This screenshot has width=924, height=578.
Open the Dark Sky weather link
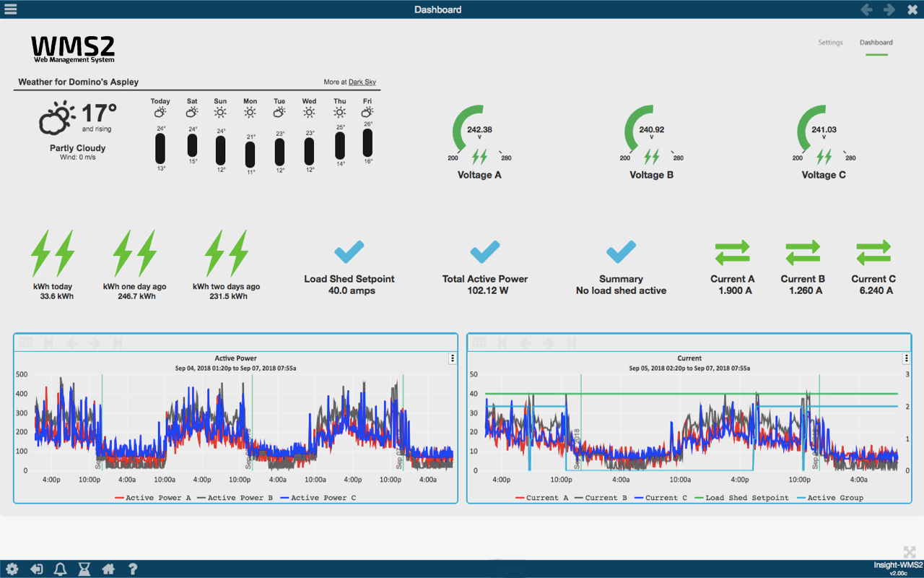(362, 82)
